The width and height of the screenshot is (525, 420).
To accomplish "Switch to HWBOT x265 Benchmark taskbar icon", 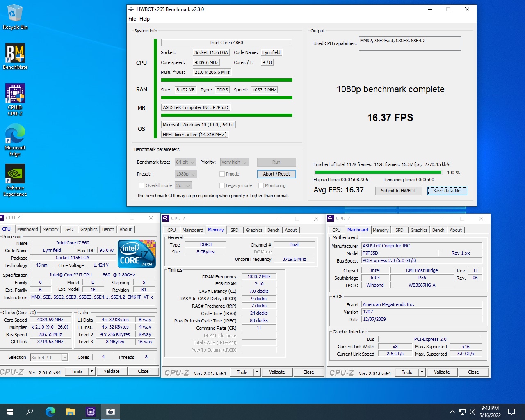I will (x=110, y=412).
